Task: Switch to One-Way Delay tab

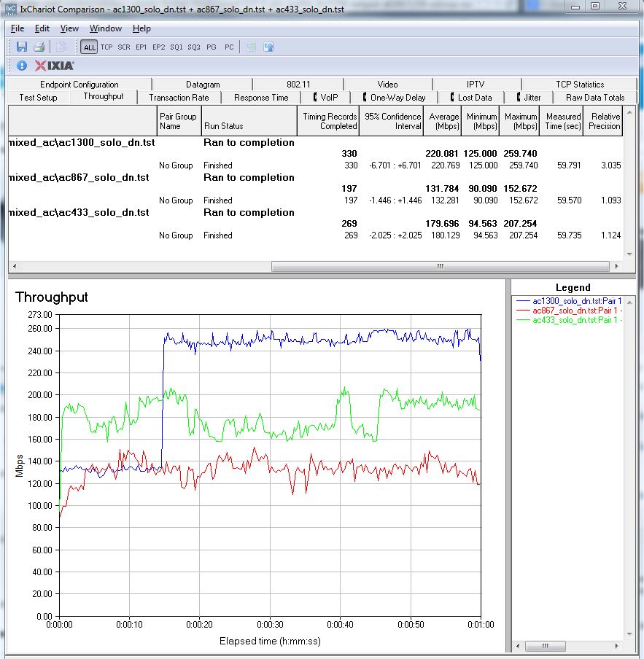Action: (395, 98)
